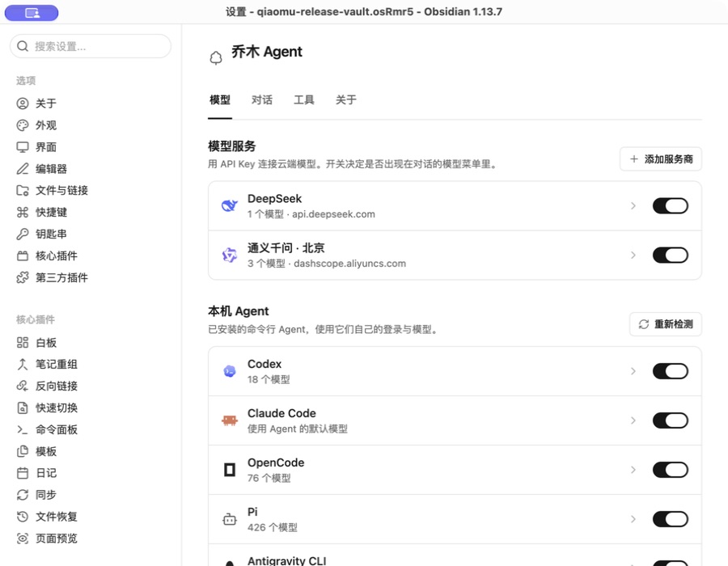This screenshot has width=728, height=566.
Task: Click the Note composer (笔记重组) merge icon
Action: pos(23,364)
